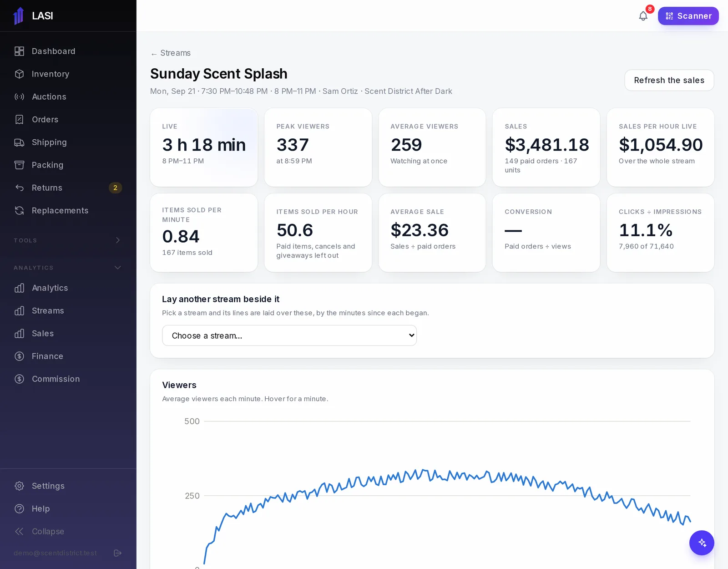Open the Choose a stream dropdown
The width and height of the screenshot is (728, 569).
pyautogui.click(x=289, y=335)
